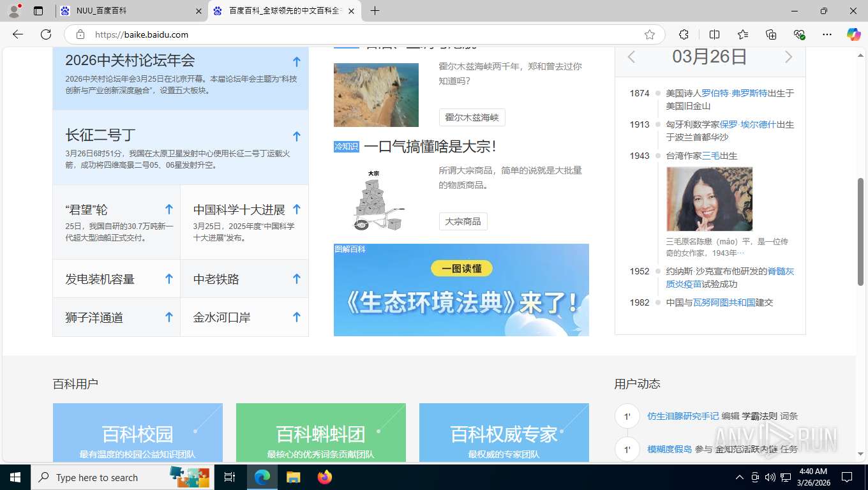Click the up arrow beside 中国科学十大进展
The image size is (868, 490).
[296, 209]
